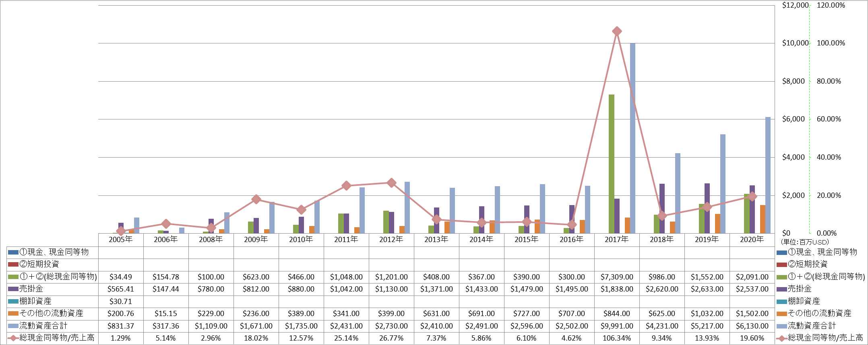868x345 pixels.
Task: Click the 2012年 diamond marker on the ratio line
Action: click(x=391, y=183)
